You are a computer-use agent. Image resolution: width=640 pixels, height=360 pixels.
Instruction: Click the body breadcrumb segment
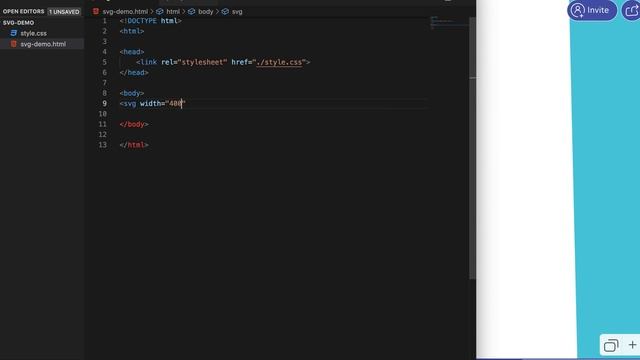point(205,12)
